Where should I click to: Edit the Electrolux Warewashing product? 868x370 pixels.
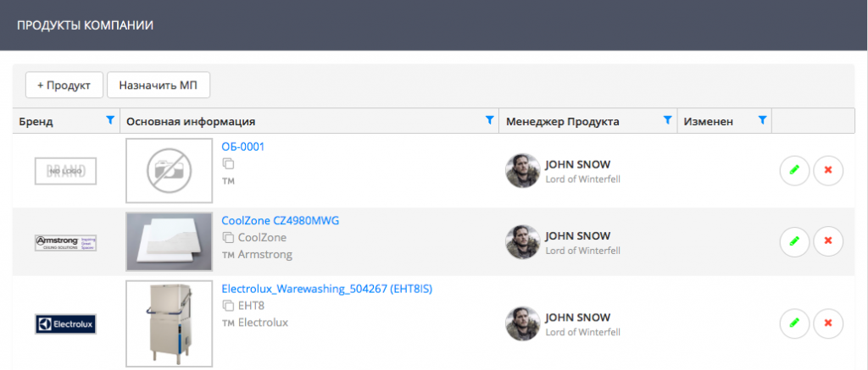tap(794, 323)
